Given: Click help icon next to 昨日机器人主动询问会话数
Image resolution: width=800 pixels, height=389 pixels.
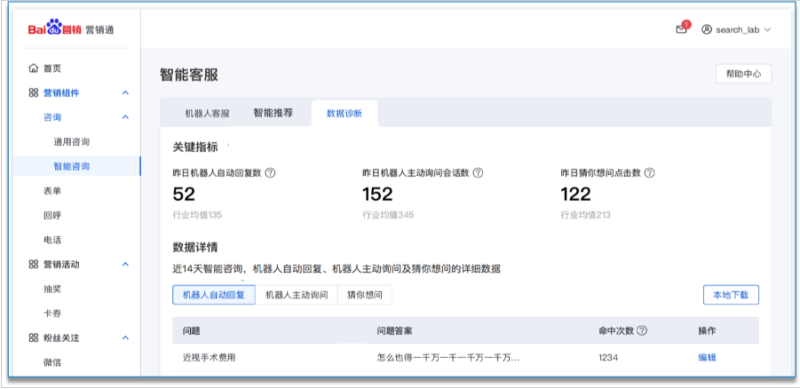Looking at the screenshot, I should click(478, 173).
